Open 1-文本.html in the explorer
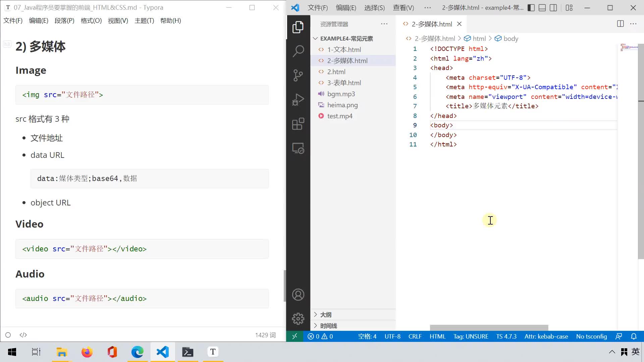This screenshot has height=362, width=644. coord(353,50)
